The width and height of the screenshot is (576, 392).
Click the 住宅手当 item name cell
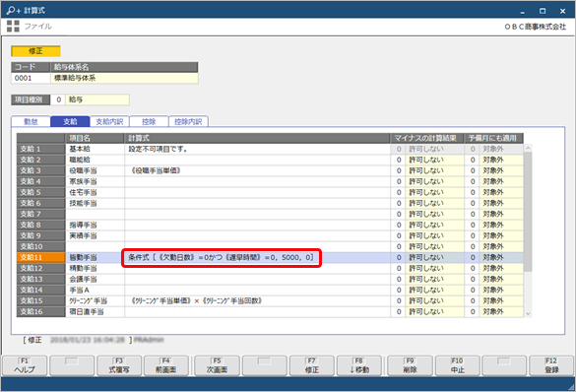[95, 192]
